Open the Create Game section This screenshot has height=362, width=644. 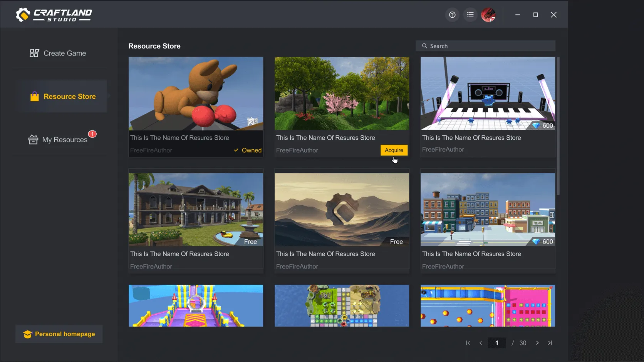tap(58, 53)
